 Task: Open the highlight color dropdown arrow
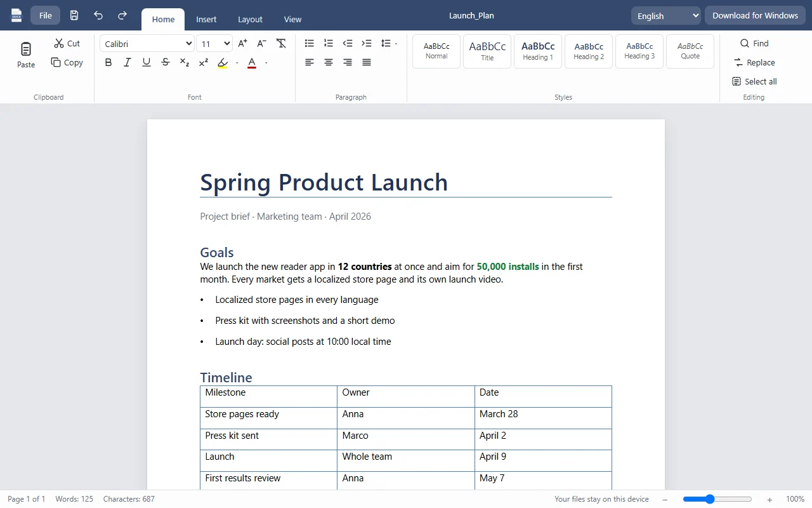(237, 63)
